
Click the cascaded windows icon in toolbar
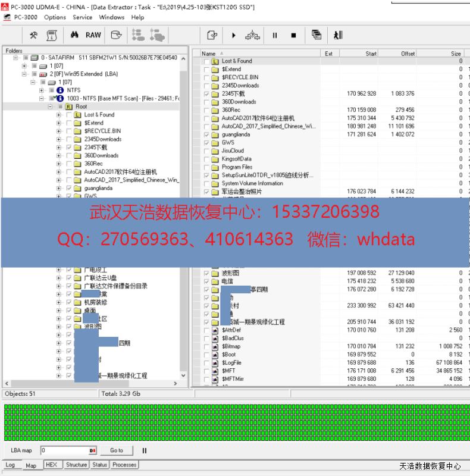coord(316,36)
